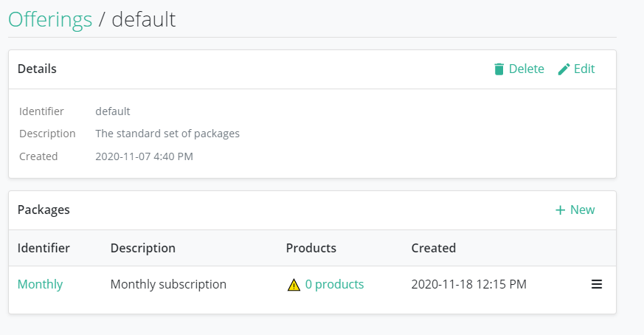Click the description value 'The standard set of packages'
This screenshot has height=335, width=644.
[167, 134]
